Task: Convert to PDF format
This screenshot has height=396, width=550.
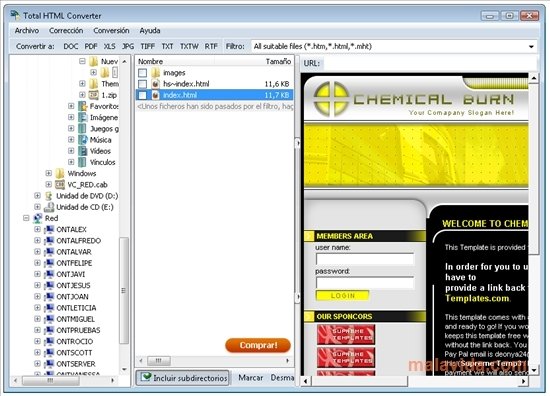Action: click(91, 46)
